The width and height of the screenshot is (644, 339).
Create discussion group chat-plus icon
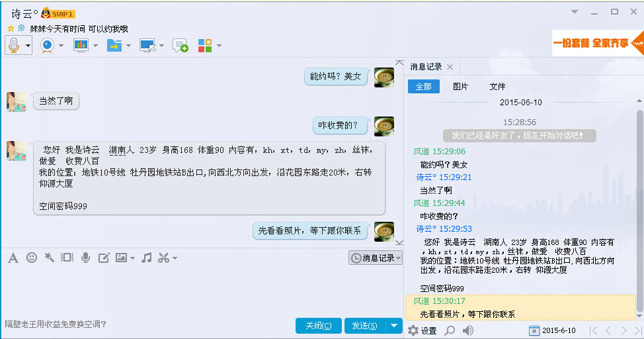[181, 45]
